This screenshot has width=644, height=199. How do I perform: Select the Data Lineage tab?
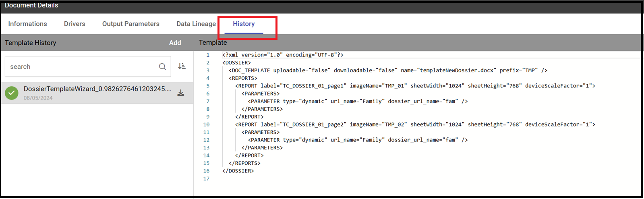click(196, 24)
